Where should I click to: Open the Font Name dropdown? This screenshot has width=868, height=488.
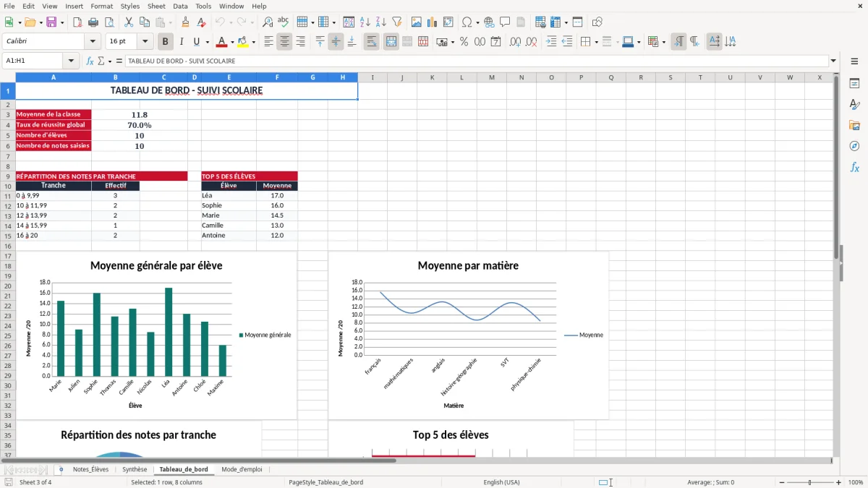[x=93, y=42]
